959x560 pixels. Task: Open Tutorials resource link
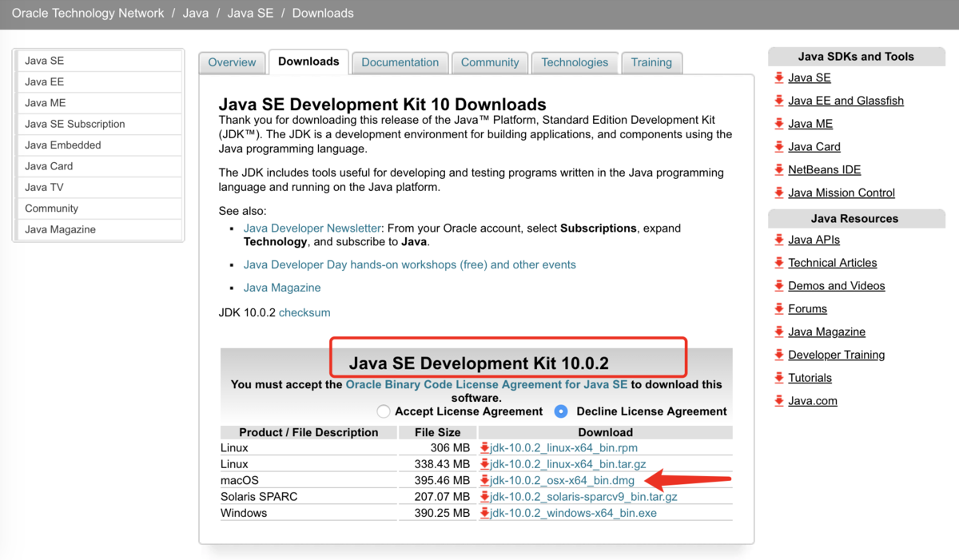coord(810,378)
